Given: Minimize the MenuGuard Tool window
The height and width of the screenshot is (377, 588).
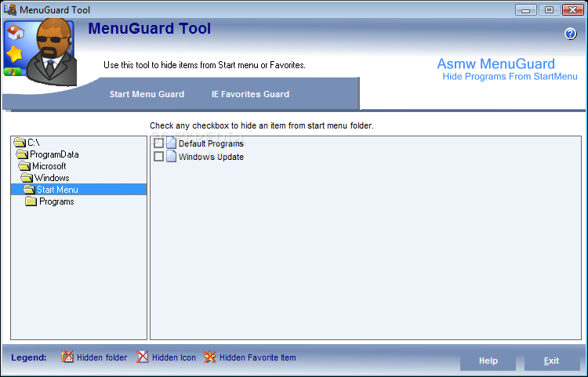Looking at the screenshot, I should point(526,9).
